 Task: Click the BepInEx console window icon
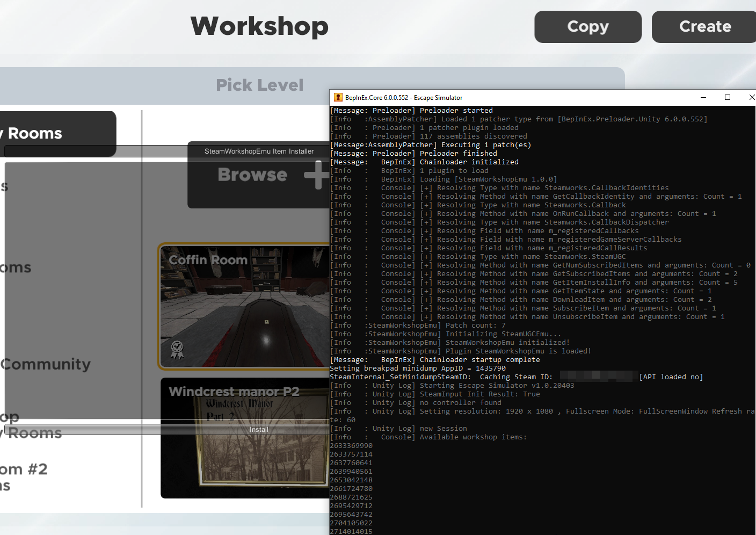(338, 97)
